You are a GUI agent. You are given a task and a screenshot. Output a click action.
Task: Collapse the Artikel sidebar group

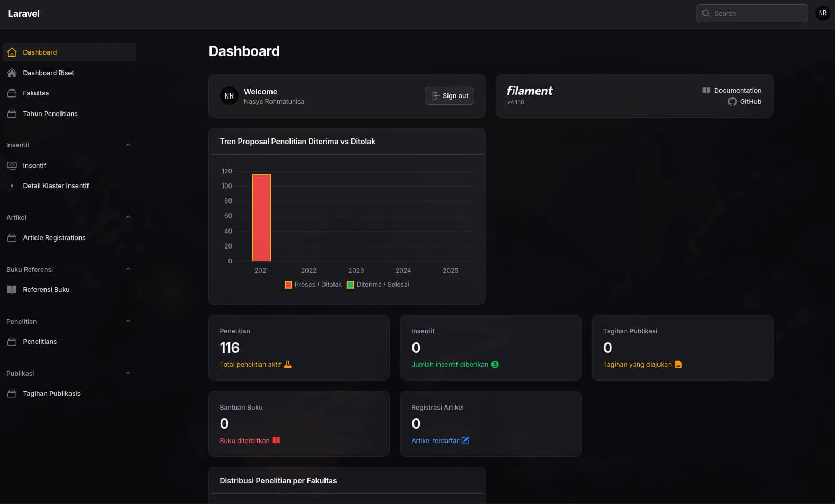pos(128,217)
